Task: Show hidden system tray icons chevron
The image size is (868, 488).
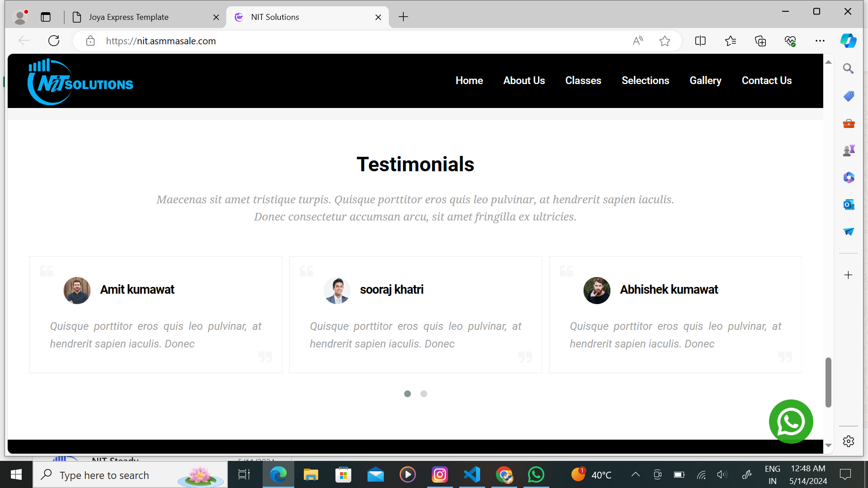Action: 635,474
